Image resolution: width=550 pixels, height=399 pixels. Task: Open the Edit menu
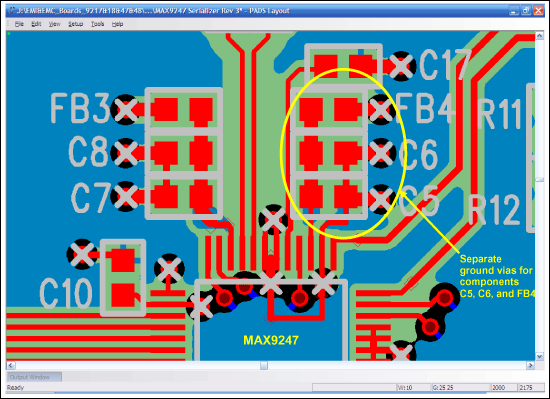pos(36,24)
